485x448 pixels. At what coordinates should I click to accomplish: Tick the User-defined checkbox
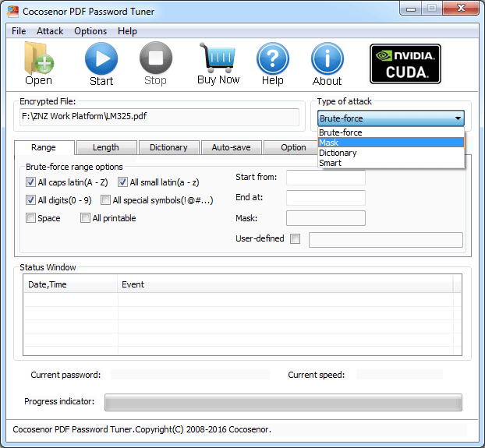pos(295,238)
